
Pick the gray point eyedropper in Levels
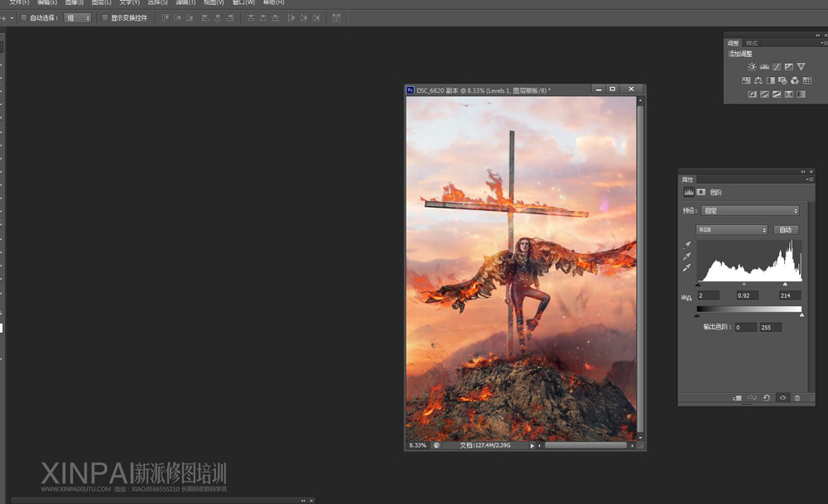click(686, 257)
